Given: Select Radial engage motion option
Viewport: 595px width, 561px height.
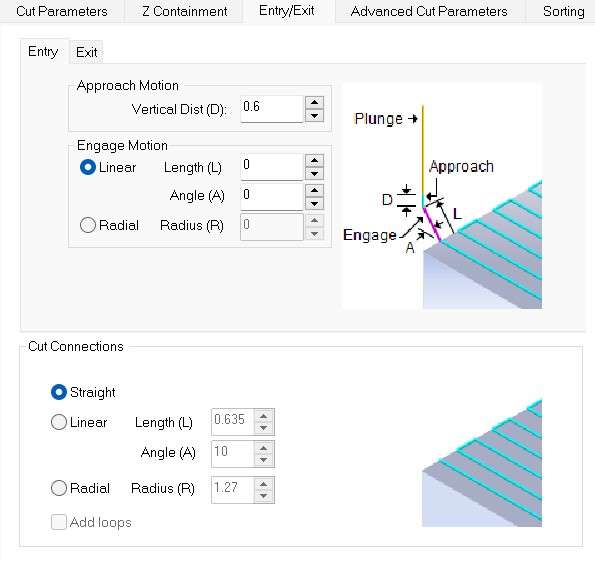Looking at the screenshot, I should (x=88, y=225).
